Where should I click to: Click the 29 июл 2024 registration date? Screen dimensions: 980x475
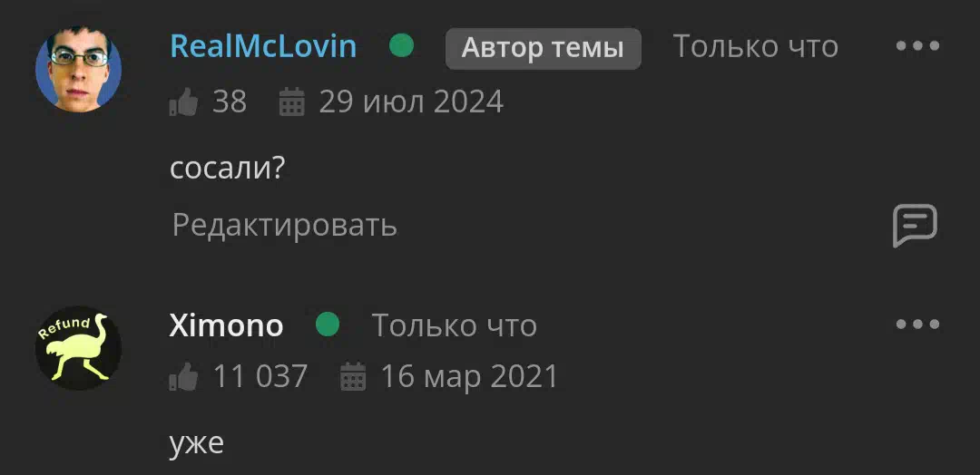point(411,102)
